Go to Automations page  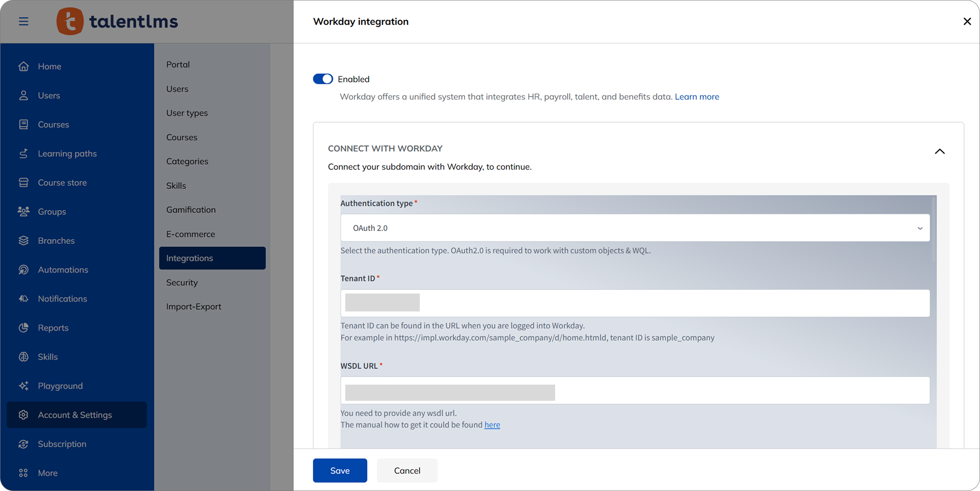point(63,269)
